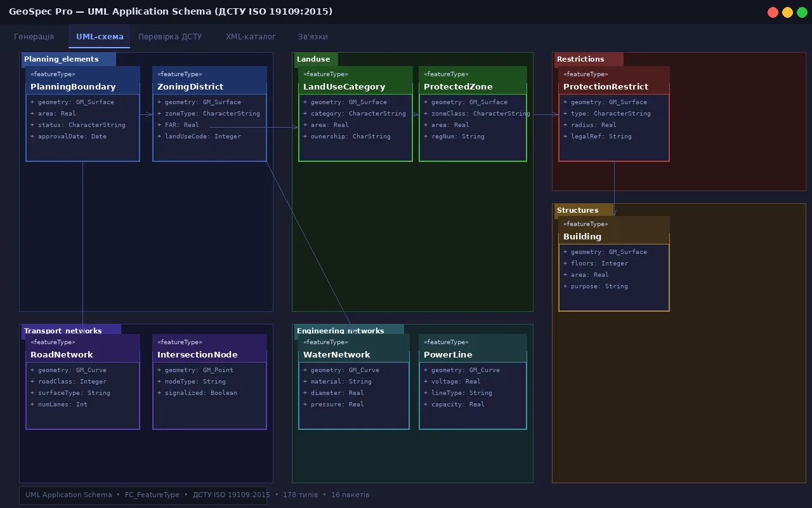812x508 pixels.
Task: Select the Building class name
Action: click(582, 237)
